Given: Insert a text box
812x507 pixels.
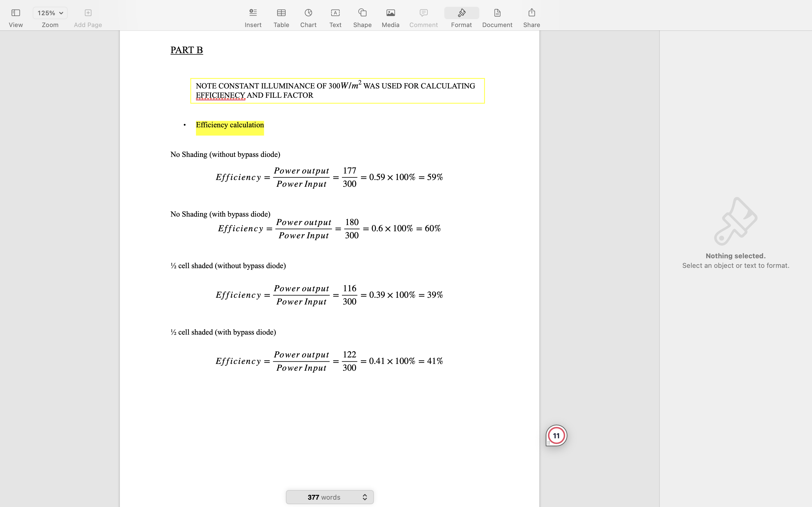Looking at the screenshot, I should pos(335,15).
